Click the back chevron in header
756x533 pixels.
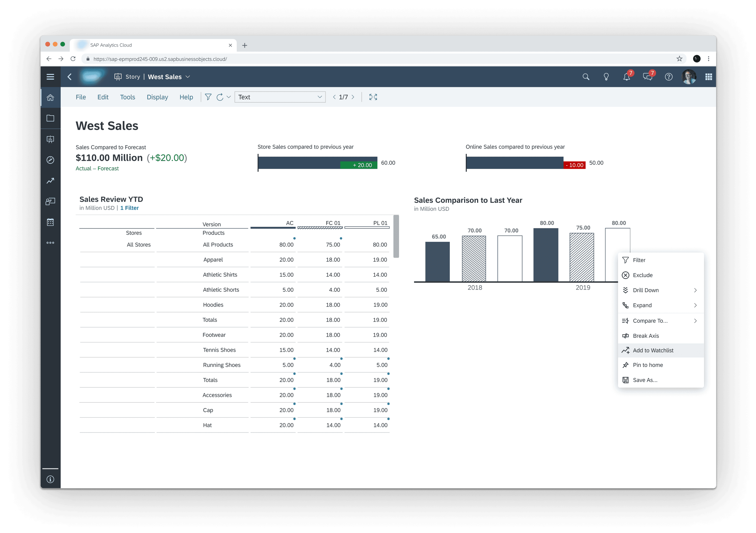click(x=70, y=77)
